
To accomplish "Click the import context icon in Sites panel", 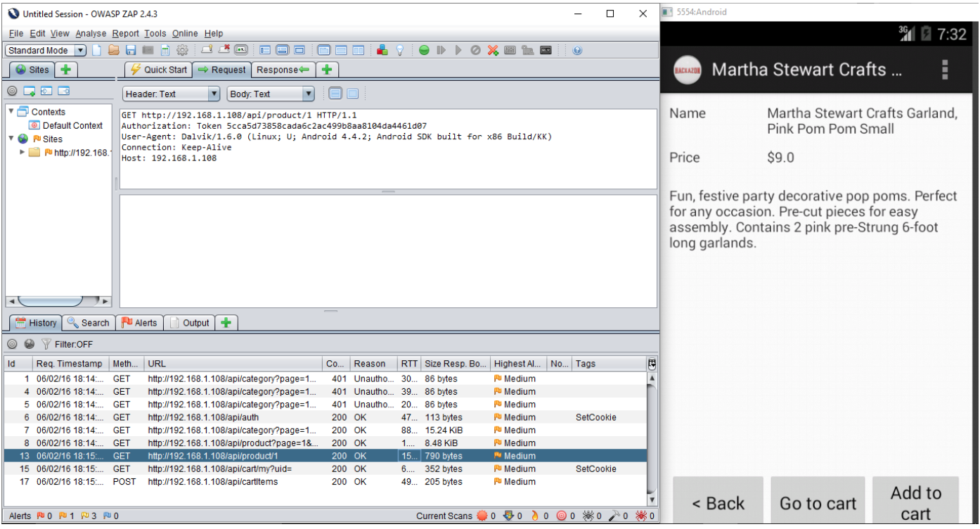I will pyautogui.click(x=46, y=91).
